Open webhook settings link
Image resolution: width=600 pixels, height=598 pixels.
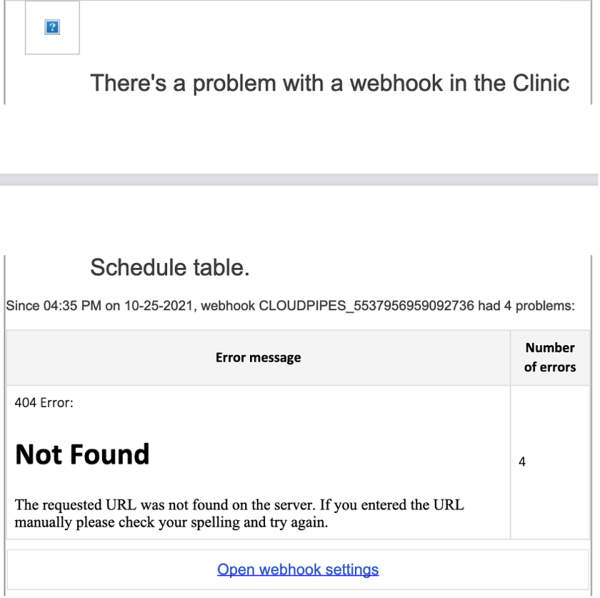(298, 569)
